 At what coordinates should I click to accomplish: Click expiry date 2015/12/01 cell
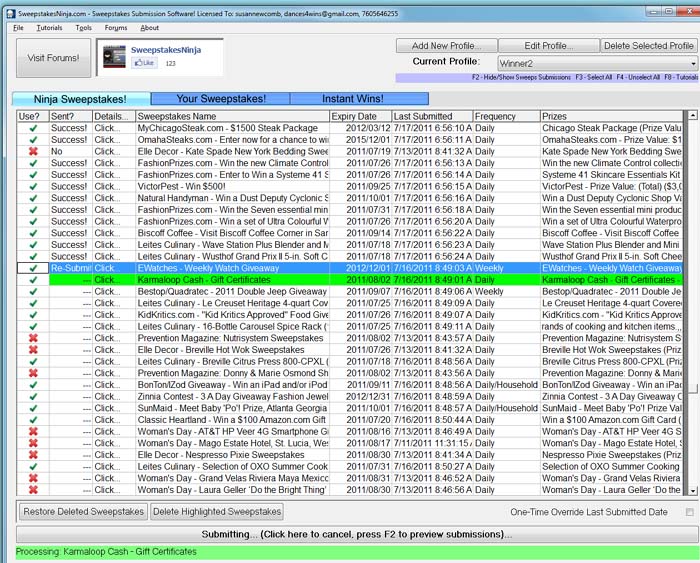click(x=362, y=140)
